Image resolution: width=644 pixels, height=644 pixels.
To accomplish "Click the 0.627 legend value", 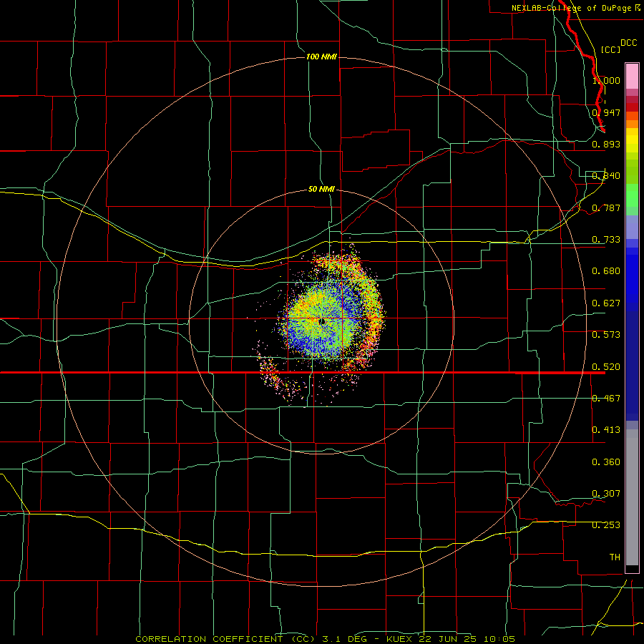I will [x=606, y=303].
